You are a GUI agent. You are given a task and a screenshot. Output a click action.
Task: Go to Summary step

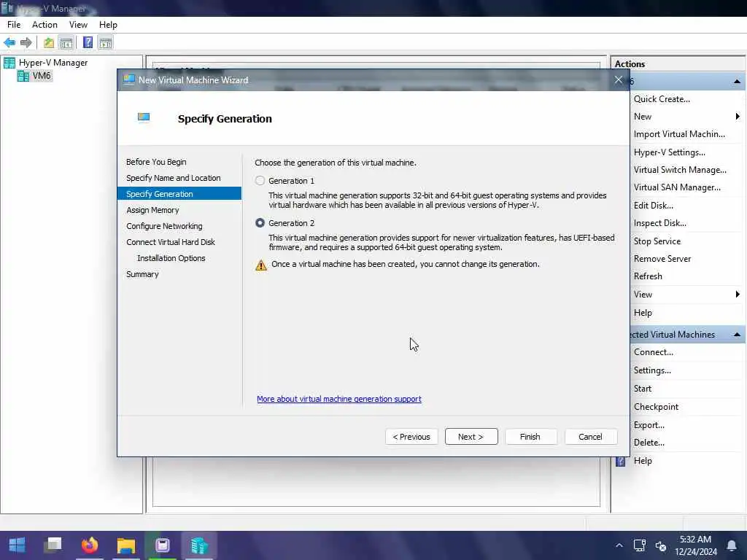tap(142, 274)
